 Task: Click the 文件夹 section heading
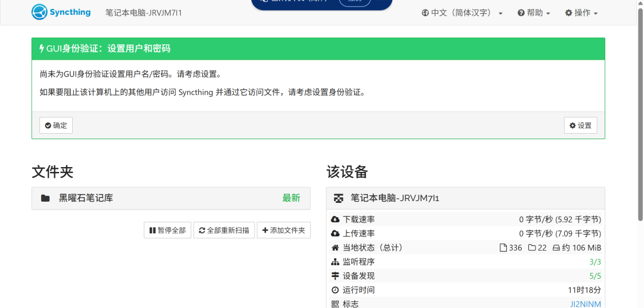(x=52, y=172)
